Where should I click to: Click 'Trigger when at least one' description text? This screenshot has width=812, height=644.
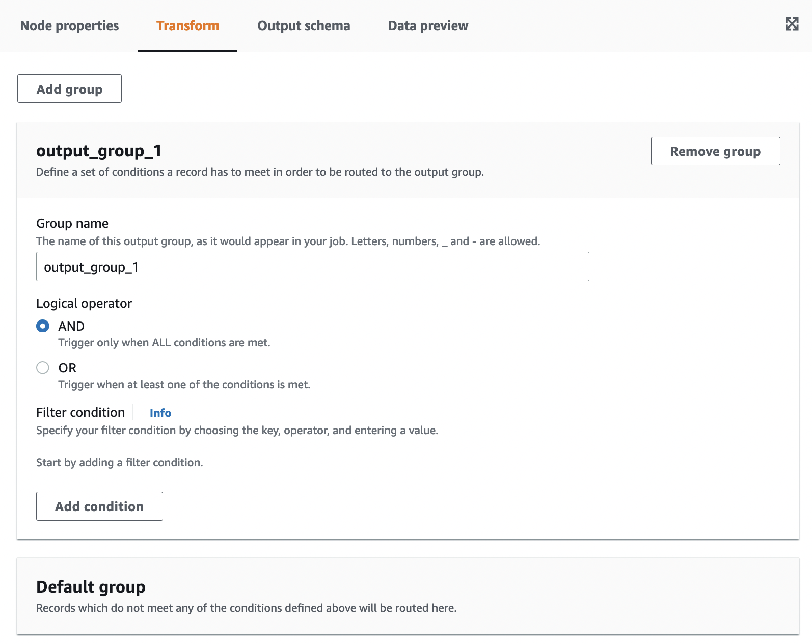coord(184,385)
